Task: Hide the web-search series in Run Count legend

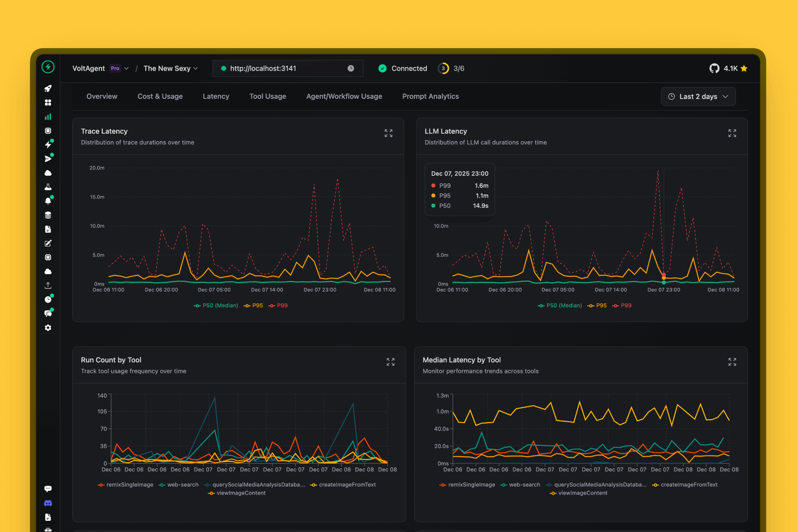Action: (x=179, y=485)
